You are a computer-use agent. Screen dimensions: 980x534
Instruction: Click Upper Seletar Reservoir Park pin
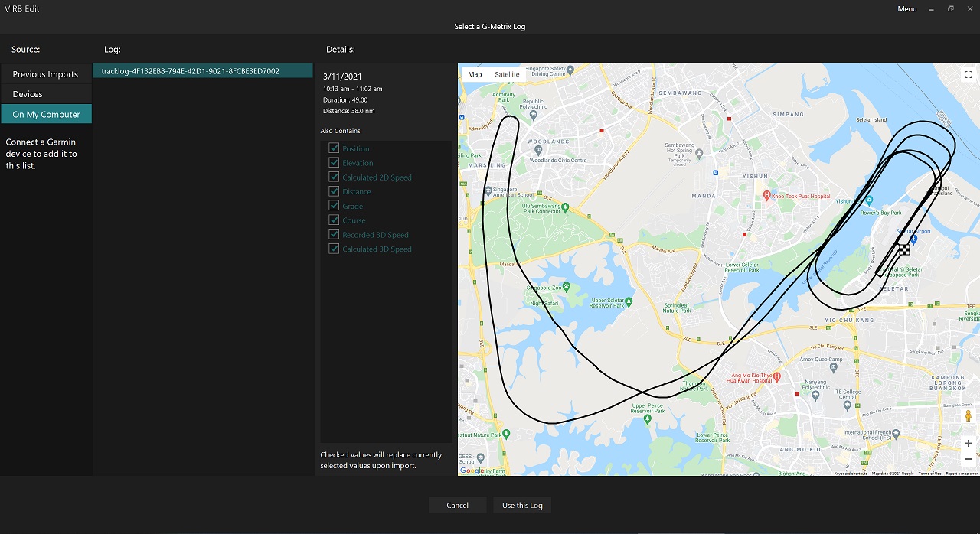(627, 301)
